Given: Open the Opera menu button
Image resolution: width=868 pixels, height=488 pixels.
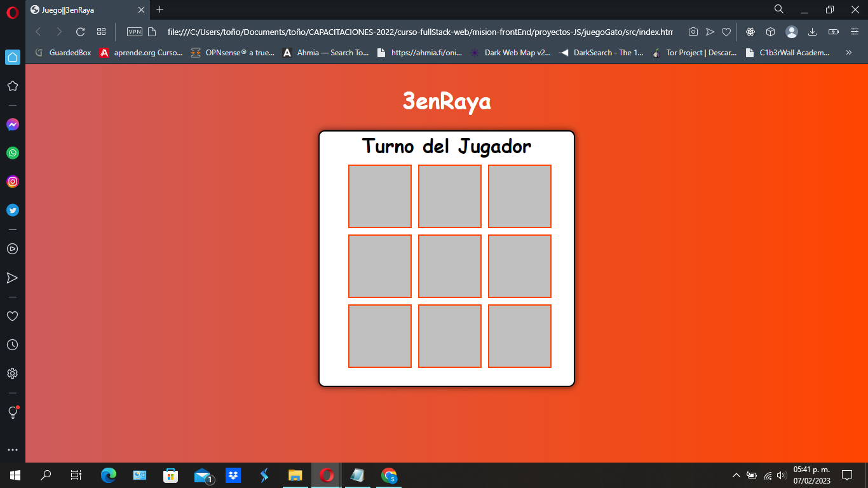Looking at the screenshot, I should 12,10.
